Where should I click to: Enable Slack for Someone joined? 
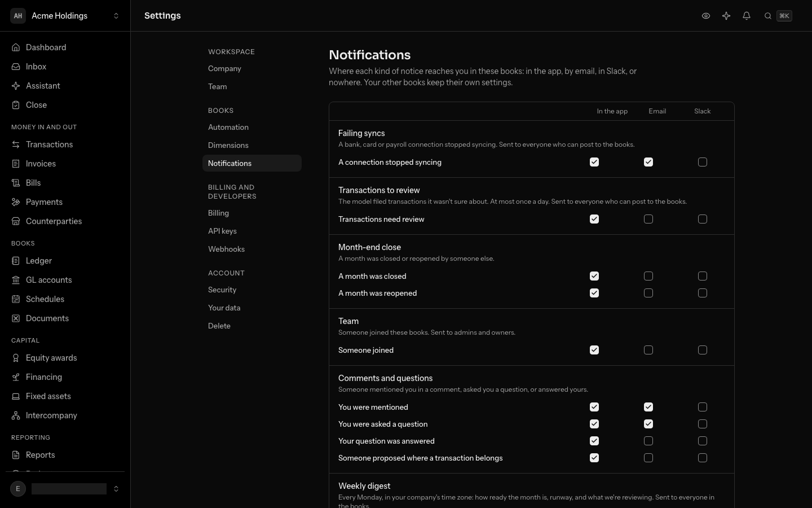(703, 350)
